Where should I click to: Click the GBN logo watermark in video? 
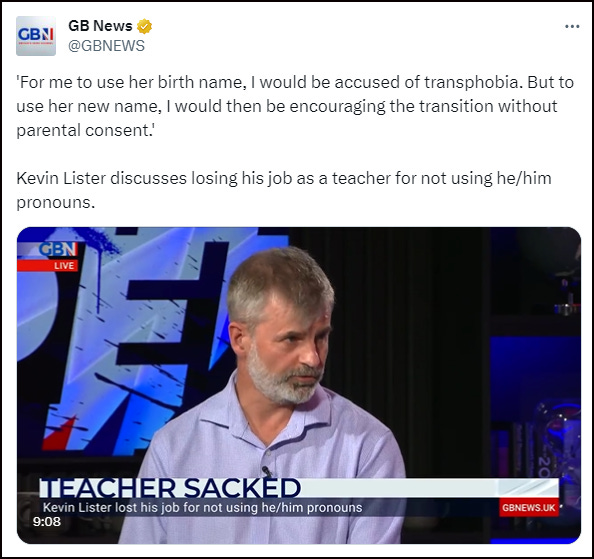coord(58,249)
